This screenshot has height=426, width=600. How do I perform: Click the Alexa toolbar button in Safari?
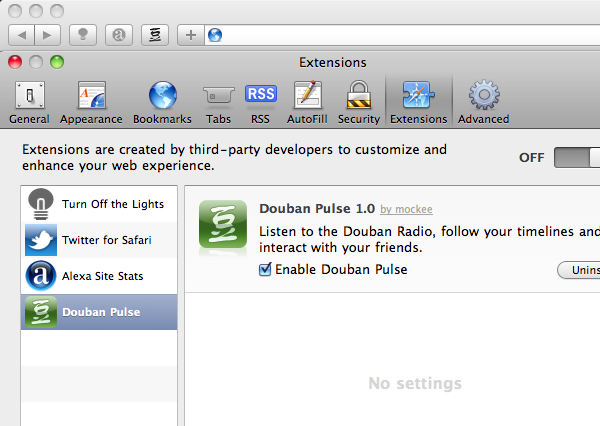coord(119,35)
